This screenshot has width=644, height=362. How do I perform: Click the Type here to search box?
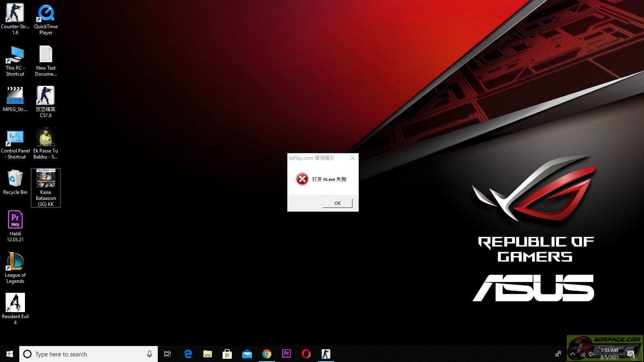(89, 354)
